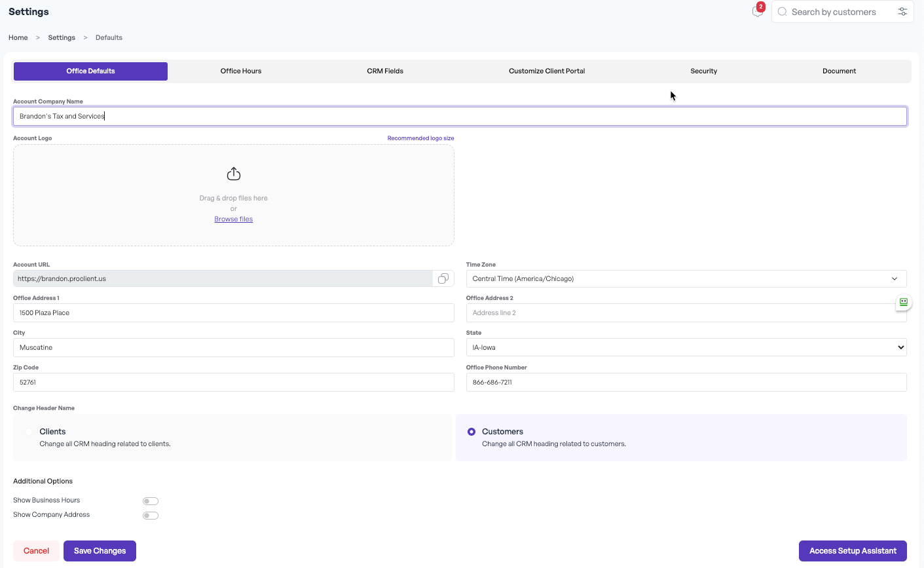Viewport: 924px width, 568px height.
Task: Open the Time Zone dropdown
Action: click(x=686, y=278)
